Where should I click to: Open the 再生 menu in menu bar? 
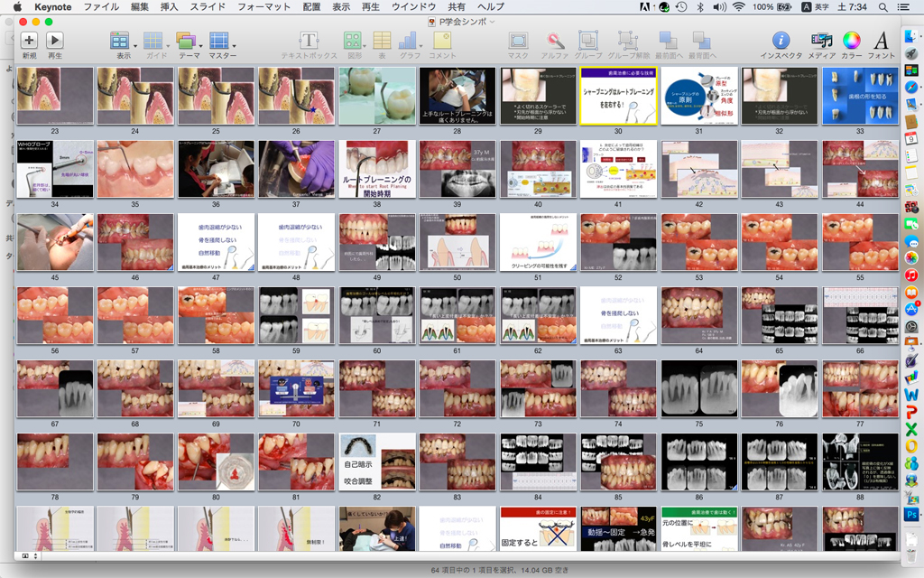coord(371,7)
